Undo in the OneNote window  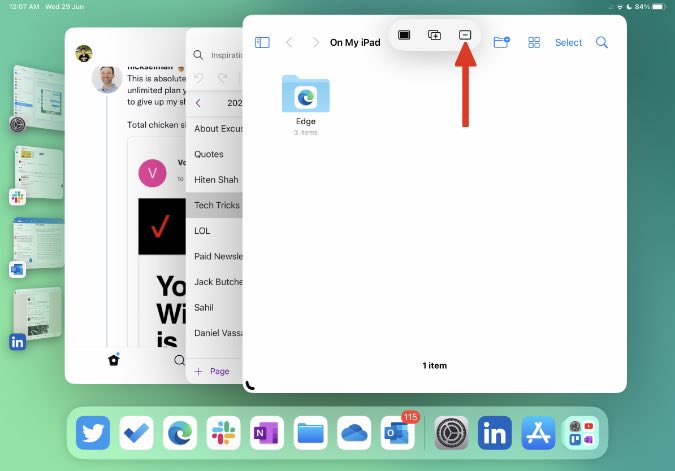[x=198, y=77]
